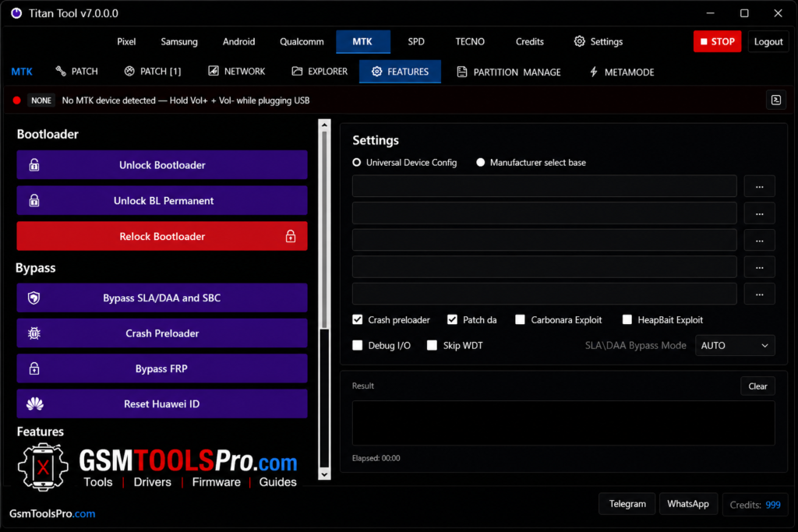Maximize the Titan Tool window
Image resolution: width=798 pixels, height=532 pixels.
coord(744,13)
